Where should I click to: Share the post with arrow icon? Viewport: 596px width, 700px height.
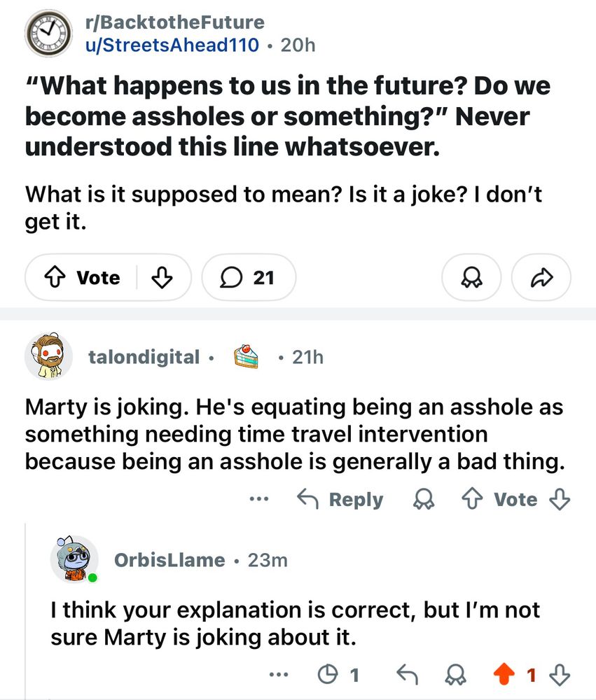pos(541,278)
